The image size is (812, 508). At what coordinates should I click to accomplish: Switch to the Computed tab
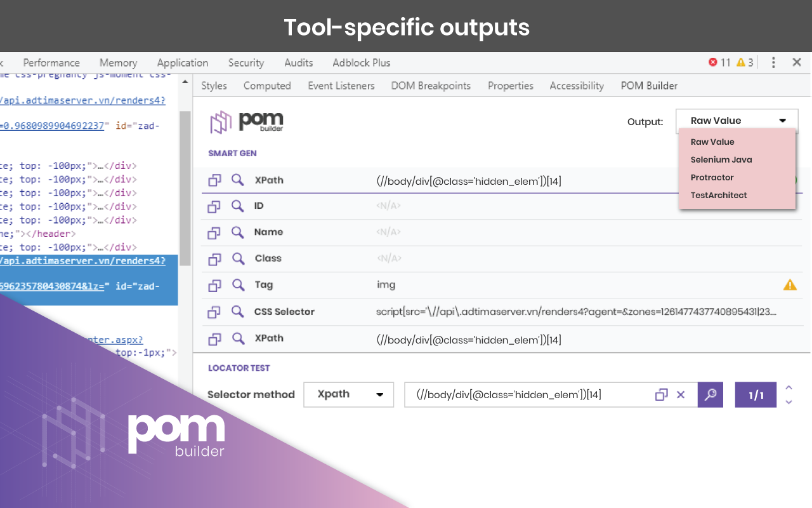pos(267,85)
